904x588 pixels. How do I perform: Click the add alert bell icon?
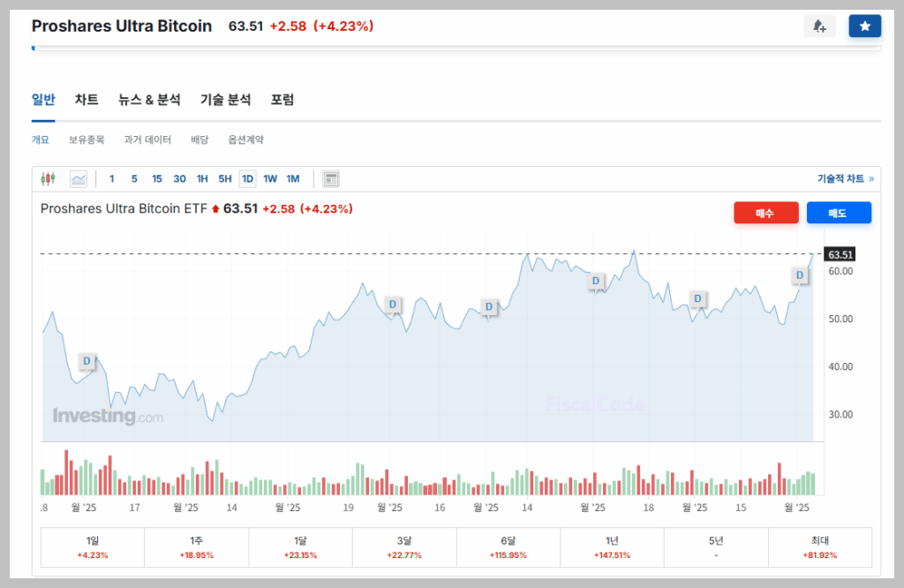click(819, 26)
